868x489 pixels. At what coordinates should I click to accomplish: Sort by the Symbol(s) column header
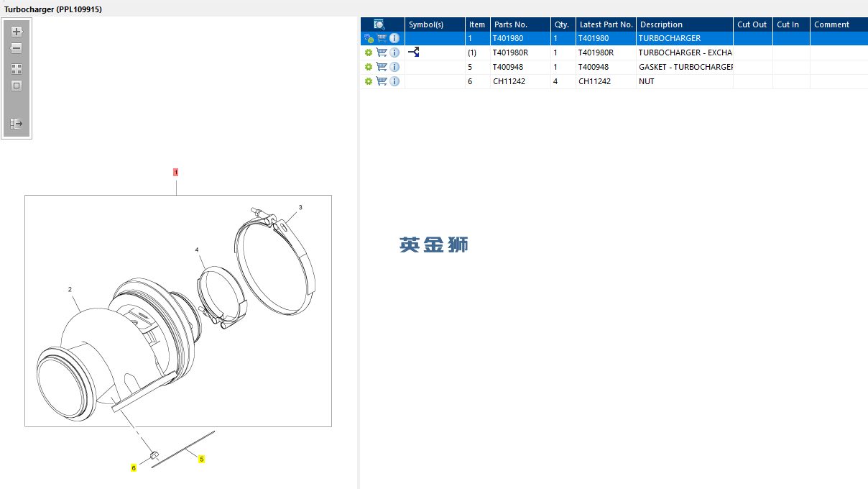click(x=435, y=24)
